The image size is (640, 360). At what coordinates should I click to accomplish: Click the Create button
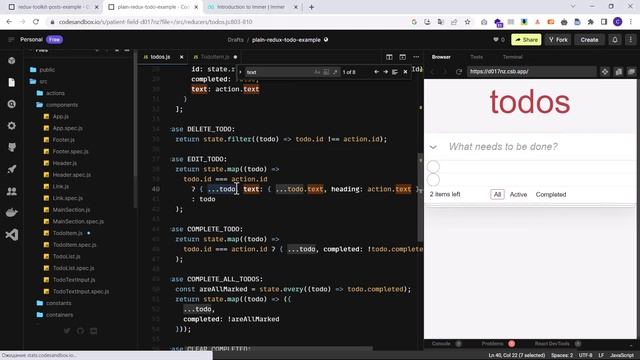pos(589,40)
